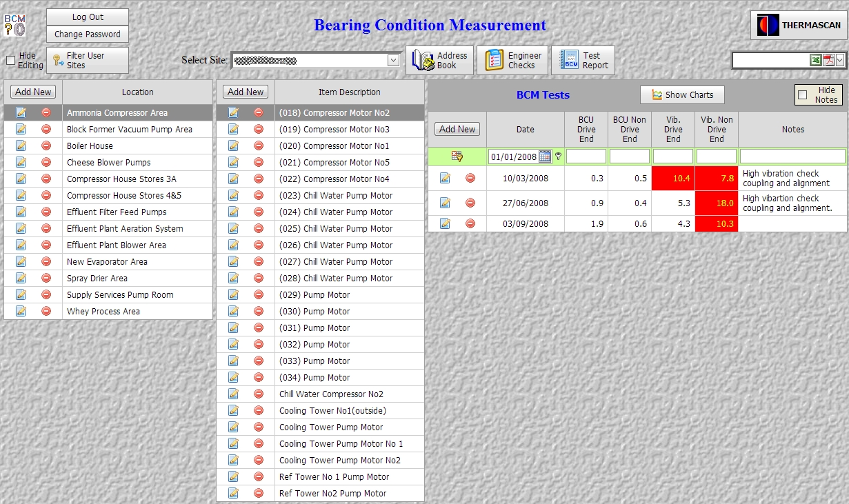Edit item (019) Compressor Motor No3

point(233,129)
